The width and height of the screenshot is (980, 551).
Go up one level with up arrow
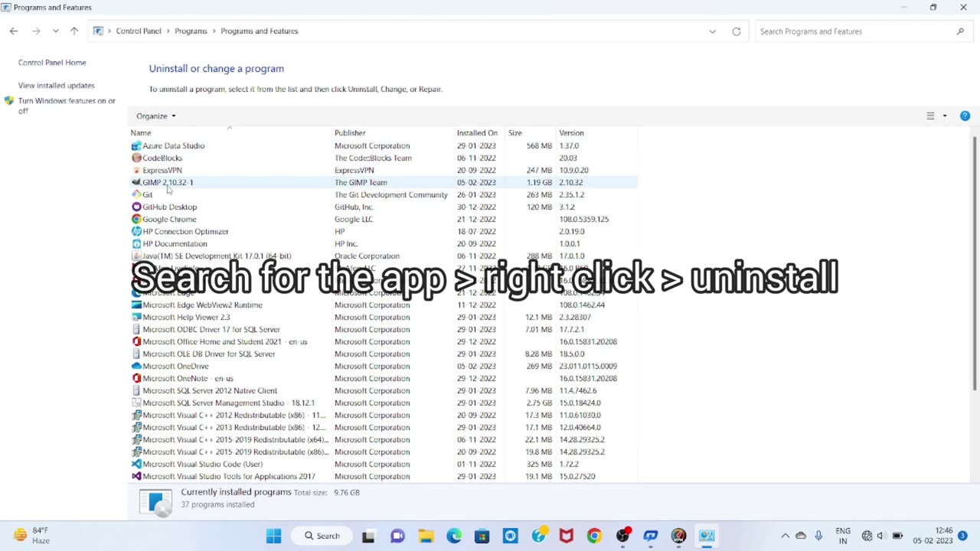pos(74,31)
